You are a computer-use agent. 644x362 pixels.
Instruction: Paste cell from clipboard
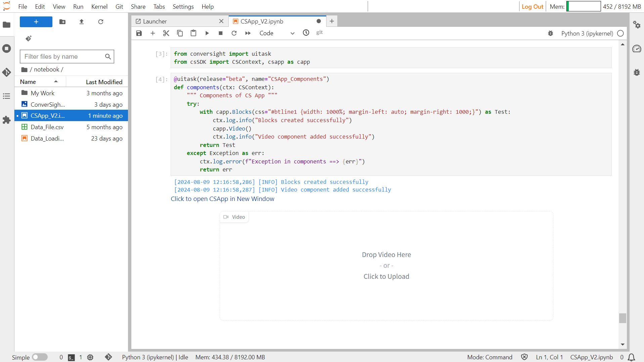pos(194,33)
